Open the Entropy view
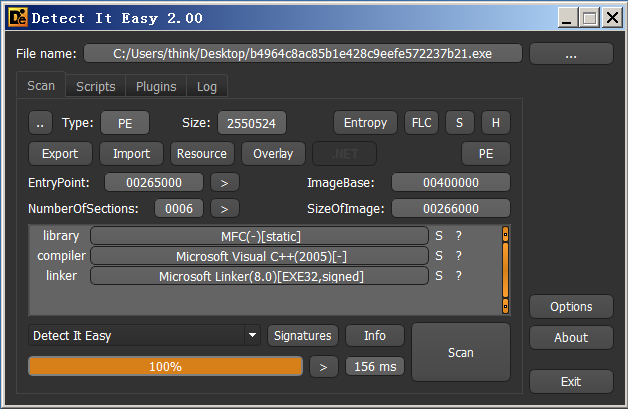The image size is (628, 409). 365,123
